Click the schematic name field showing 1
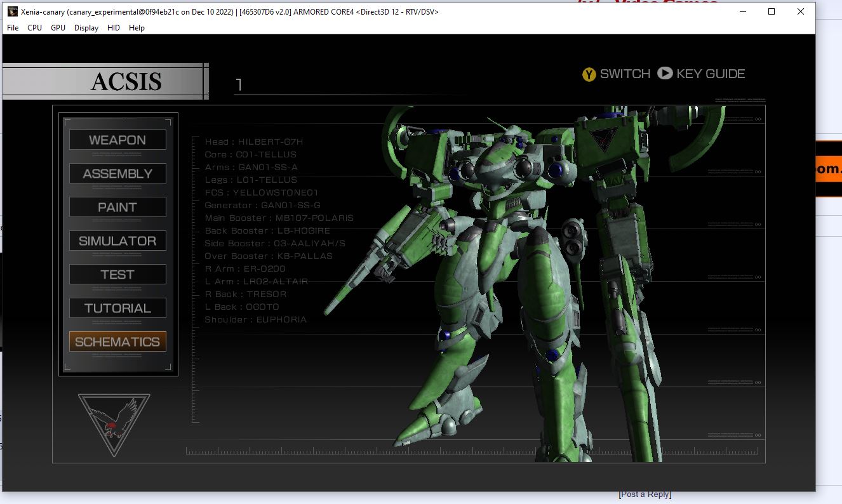 (349, 84)
